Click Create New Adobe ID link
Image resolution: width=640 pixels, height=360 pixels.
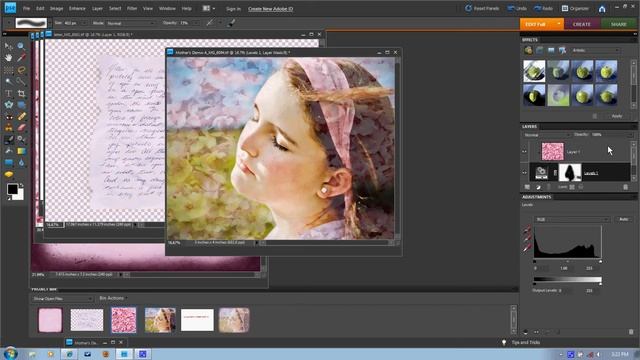(271, 9)
